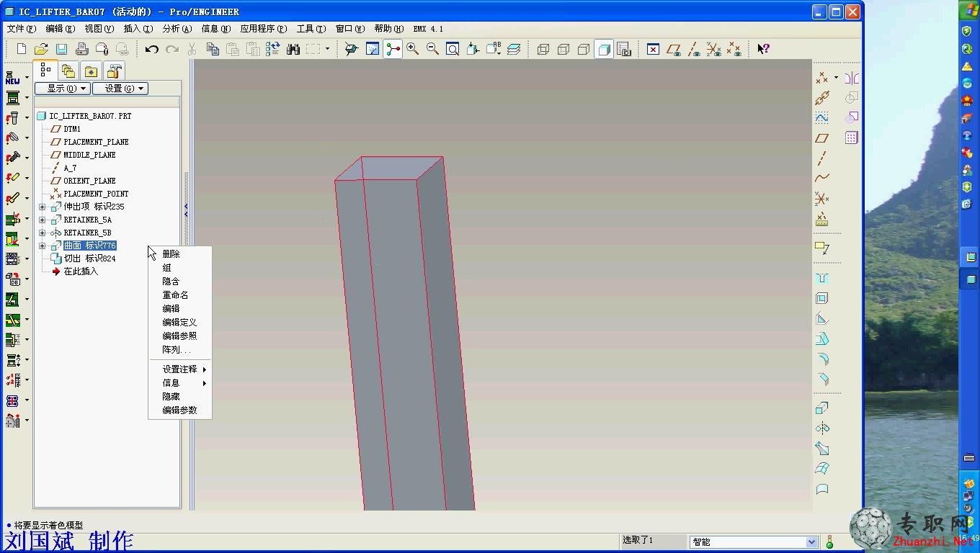Select the datum curve tool in right toolbar
This screenshot has height=553, width=980.
[x=822, y=178]
